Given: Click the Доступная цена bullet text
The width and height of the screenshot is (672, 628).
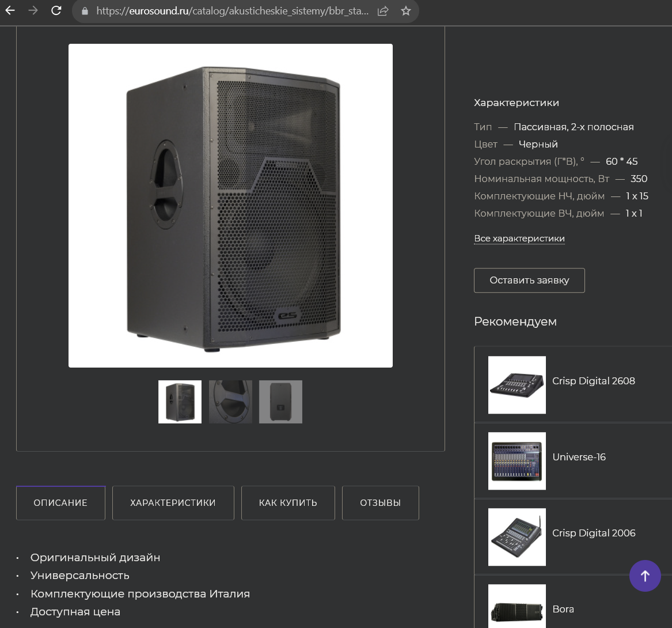Looking at the screenshot, I should pyautogui.click(x=75, y=612).
